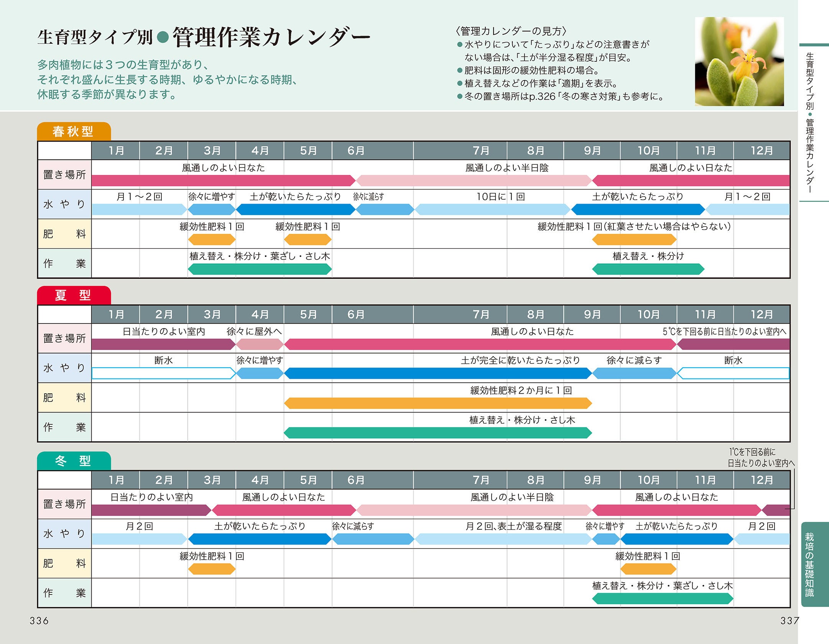The image size is (829, 644).
Task: Click 冬型 purple 日当たりのよい室内 bar
Action: [151, 510]
